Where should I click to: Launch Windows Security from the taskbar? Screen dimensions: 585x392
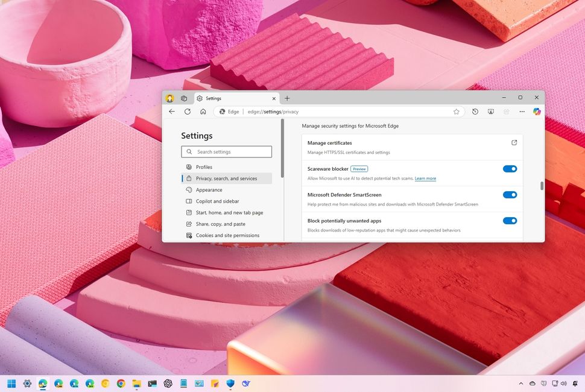(x=230, y=384)
